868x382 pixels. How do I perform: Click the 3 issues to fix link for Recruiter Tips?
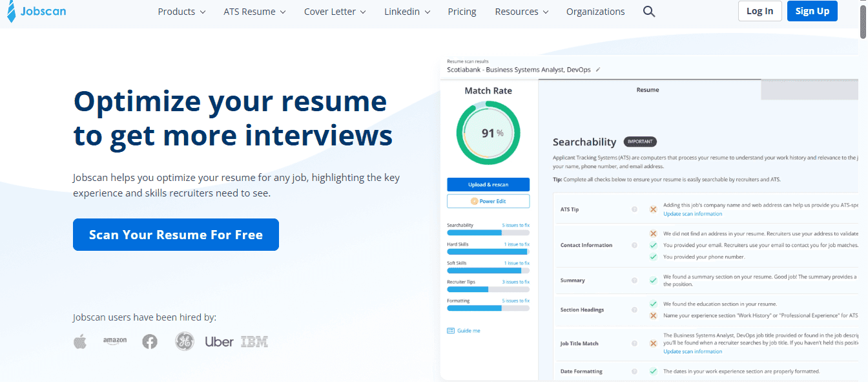516,282
